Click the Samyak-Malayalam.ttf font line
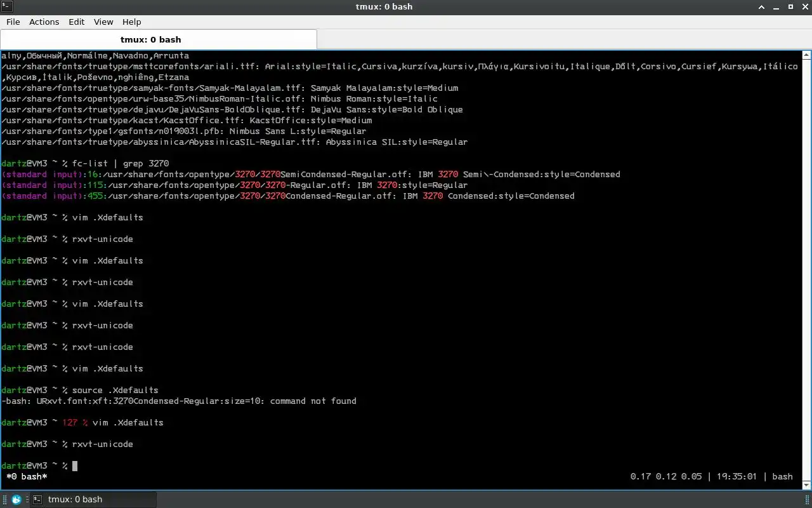 [x=230, y=88]
